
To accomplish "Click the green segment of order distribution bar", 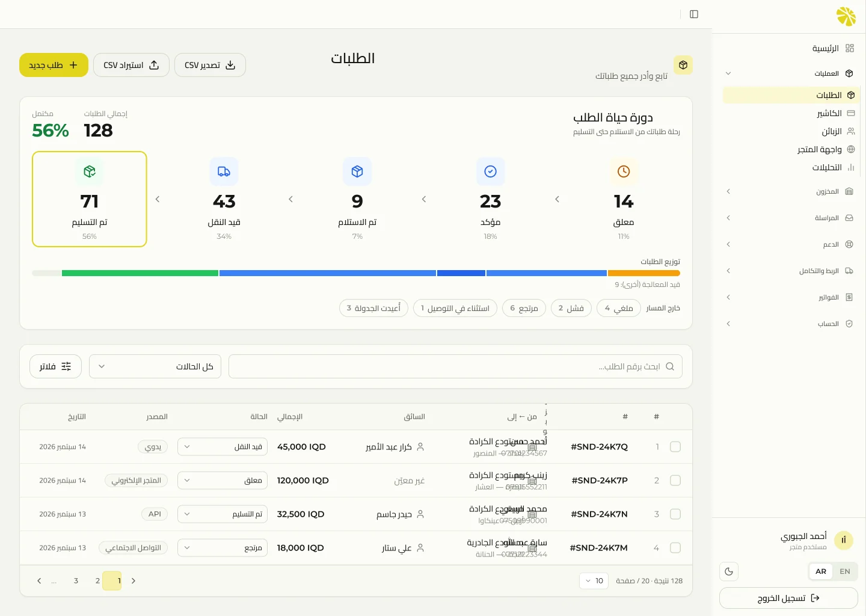I will 140,273.
